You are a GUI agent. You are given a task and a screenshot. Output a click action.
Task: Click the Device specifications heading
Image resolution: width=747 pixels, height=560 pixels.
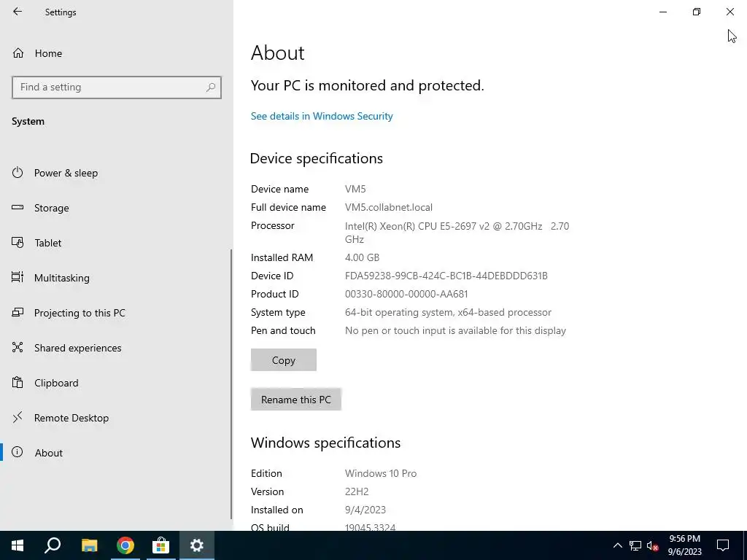tap(317, 158)
